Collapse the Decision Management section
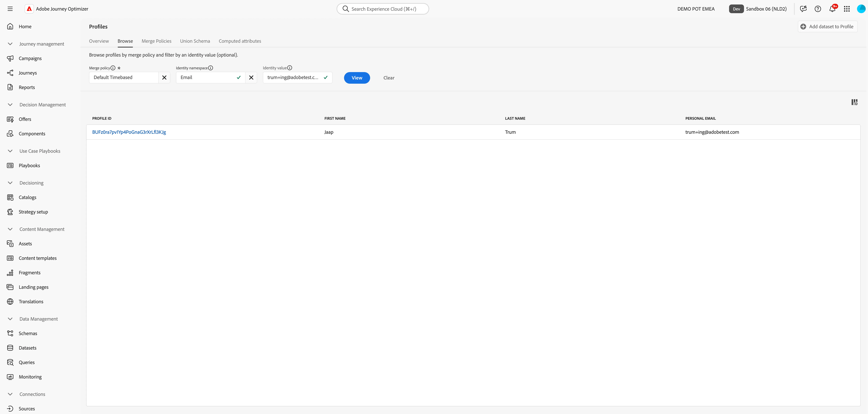The width and height of the screenshot is (868, 414). coord(10,105)
